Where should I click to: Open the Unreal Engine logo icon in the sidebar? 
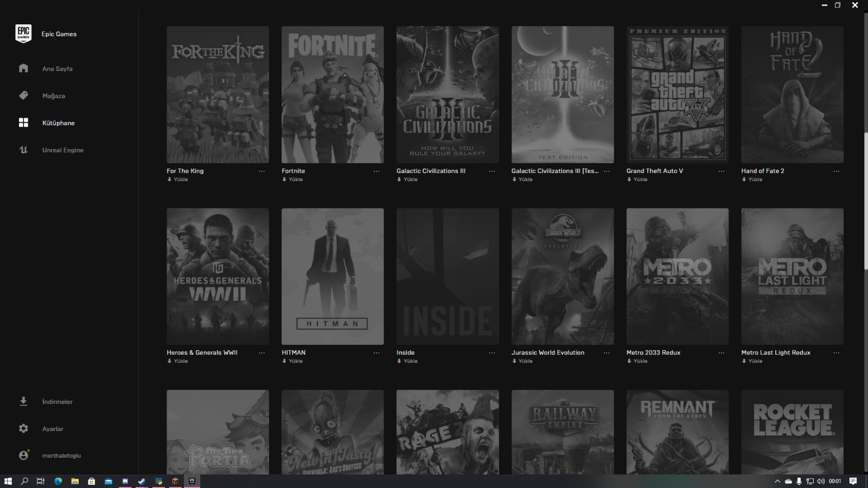click(x=23, y=150)
